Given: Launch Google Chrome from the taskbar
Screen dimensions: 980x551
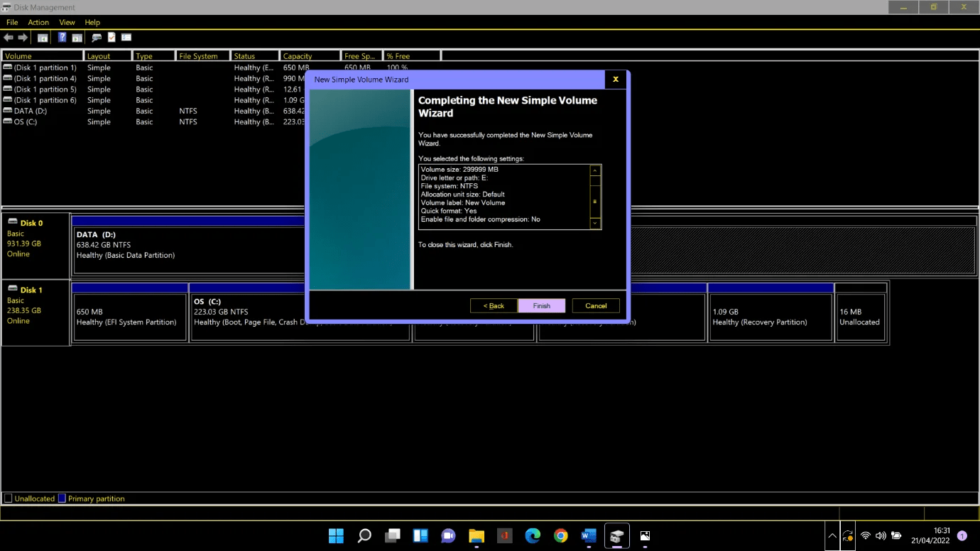Looking at the screenshot, I should [560, 535].
